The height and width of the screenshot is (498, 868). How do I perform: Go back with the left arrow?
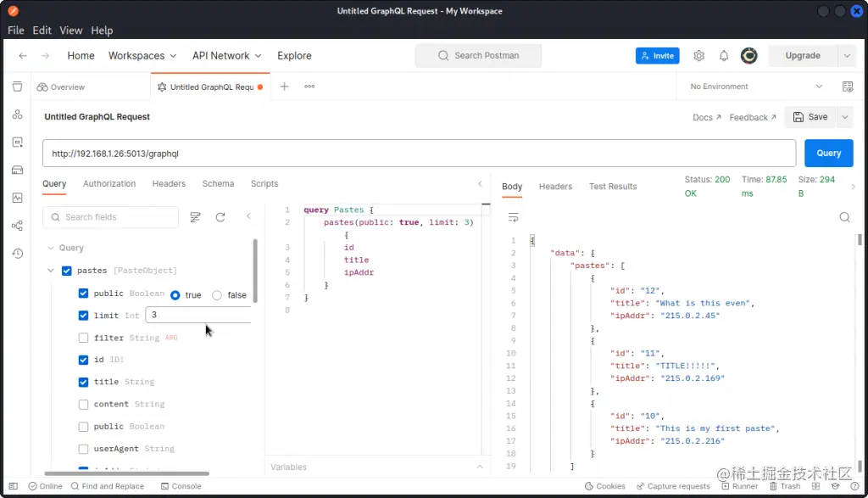point(23,55)
